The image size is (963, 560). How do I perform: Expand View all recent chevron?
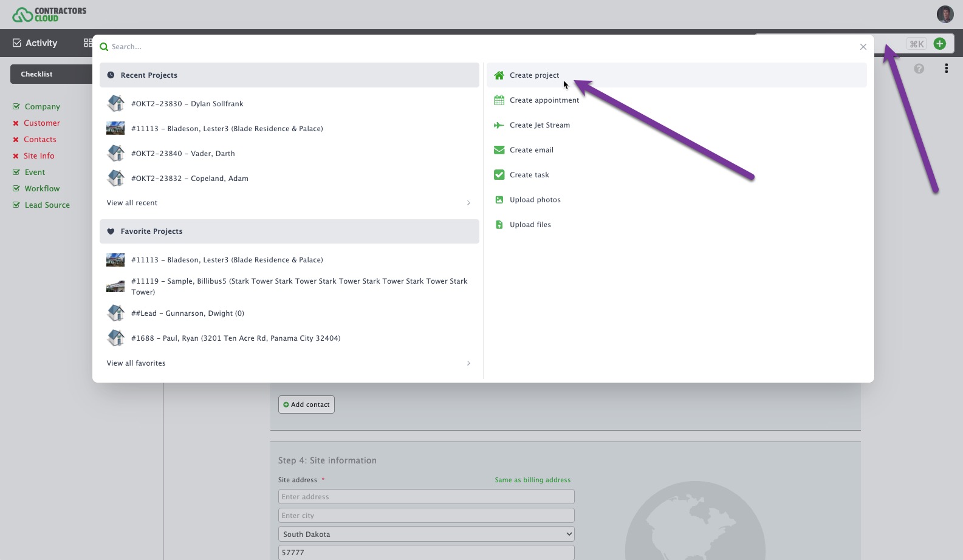pyautogui.click(x=468, y=203)
